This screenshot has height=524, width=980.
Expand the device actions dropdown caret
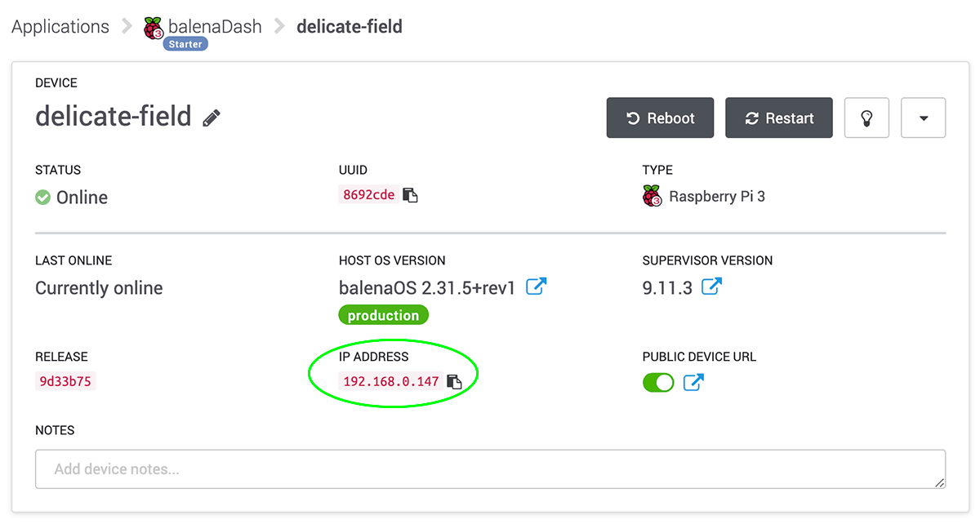tap(923, 118)
